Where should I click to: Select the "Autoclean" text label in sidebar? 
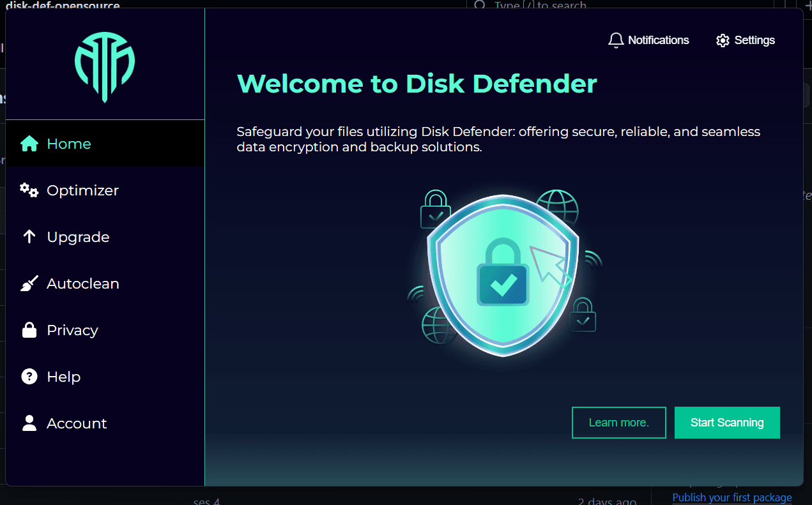click(83, 283)
